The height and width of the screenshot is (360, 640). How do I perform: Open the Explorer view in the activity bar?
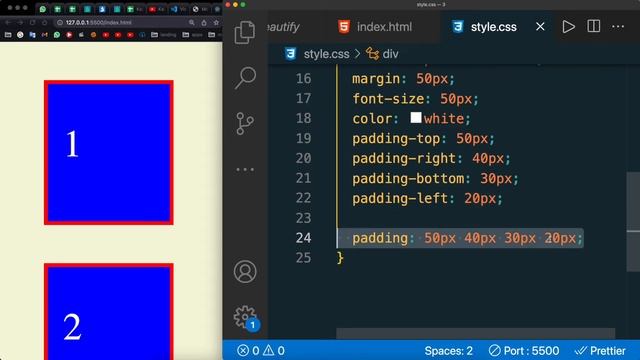[x=245, y=32]
